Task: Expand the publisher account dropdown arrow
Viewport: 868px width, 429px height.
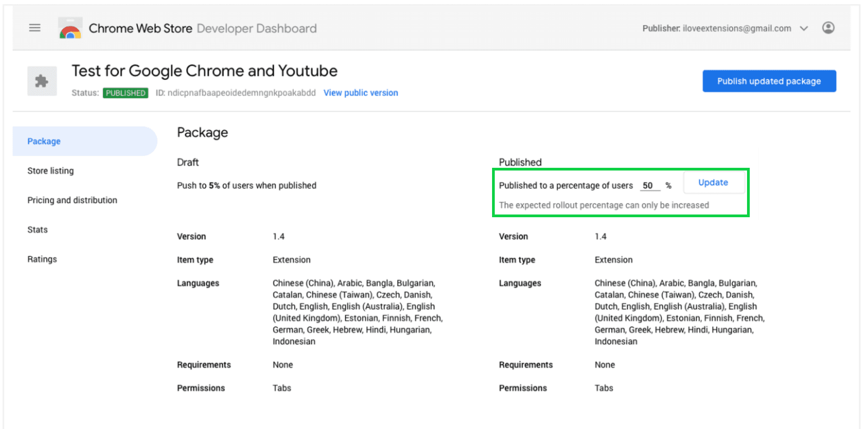Action: 804,28
